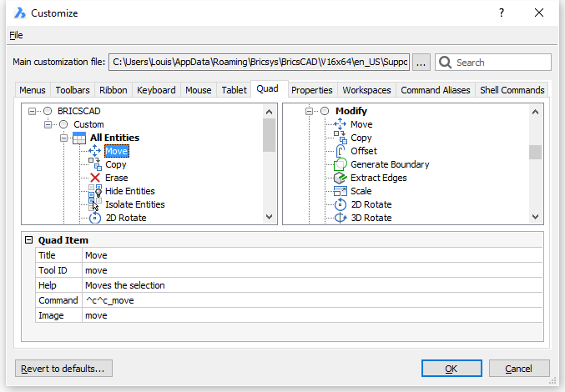Click the BricsCAD logo in the title bar
This screenshot has width=565, height=392.
(19, 13)
